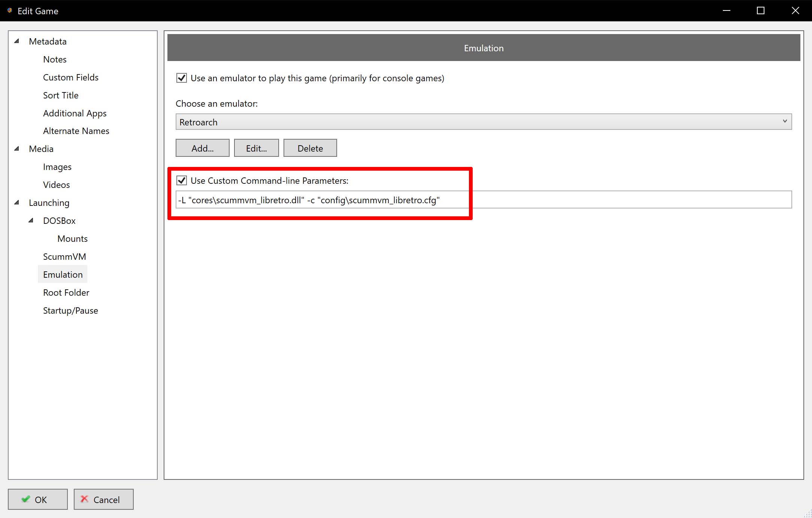Toggle Use Custom Command-line Parameters checkbox
The image size is (812, 518).
[182, 181]
